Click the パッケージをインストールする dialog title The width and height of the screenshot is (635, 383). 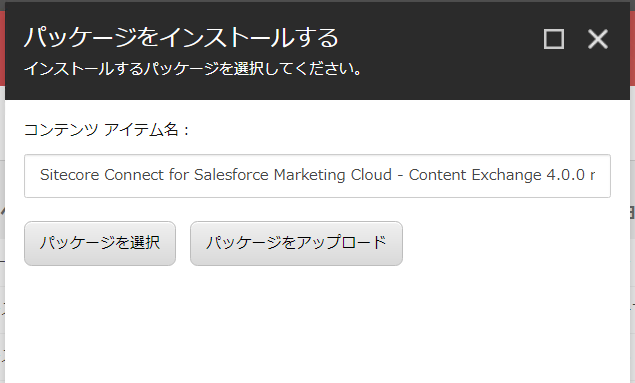tap(181, 38)
